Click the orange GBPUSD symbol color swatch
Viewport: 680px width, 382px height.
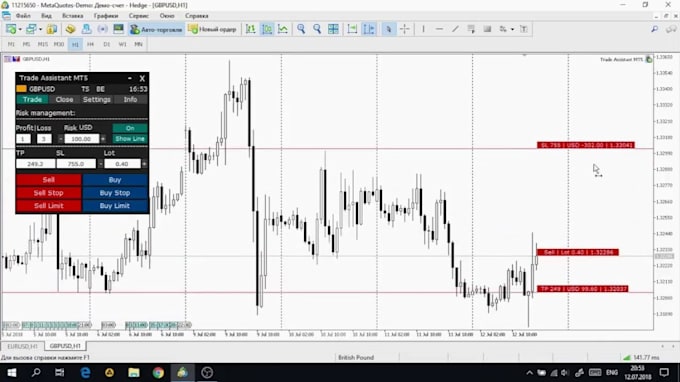pos(21,89)
